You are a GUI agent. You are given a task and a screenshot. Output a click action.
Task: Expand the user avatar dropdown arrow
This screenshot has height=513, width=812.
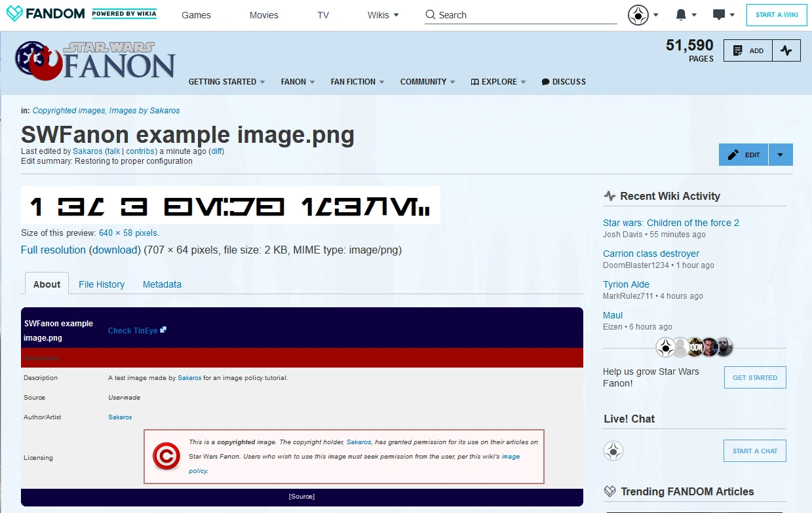pyautogui.click(x=655, y=15)
